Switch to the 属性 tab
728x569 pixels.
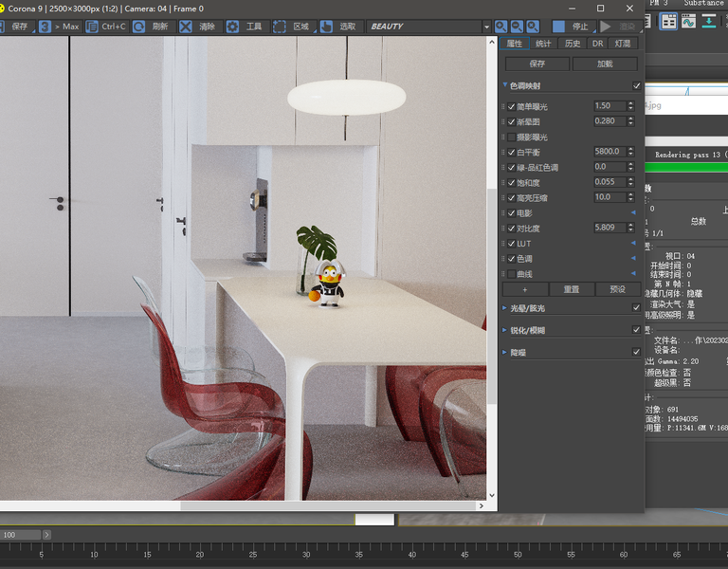pos(515,44)
